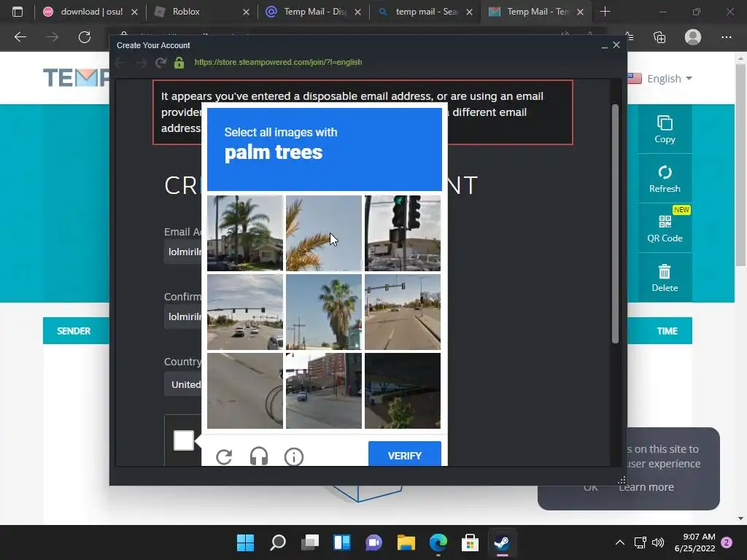This screenshot has width=747, height=560.
Task: Click Steam popup back arrow
Action: tap(120, 63)
